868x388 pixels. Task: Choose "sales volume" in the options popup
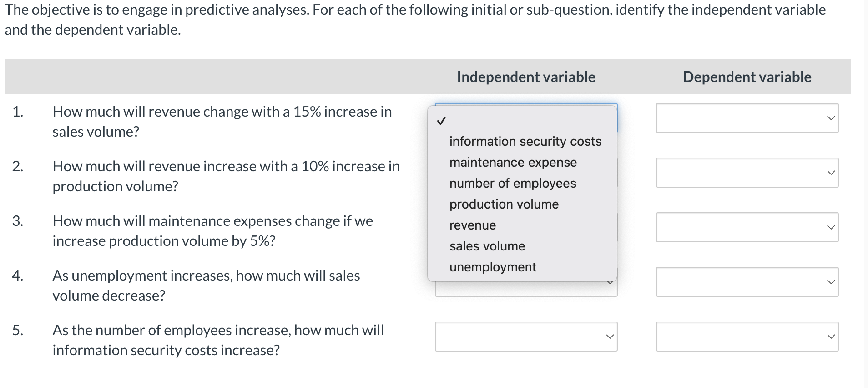(x=486, y=246)
